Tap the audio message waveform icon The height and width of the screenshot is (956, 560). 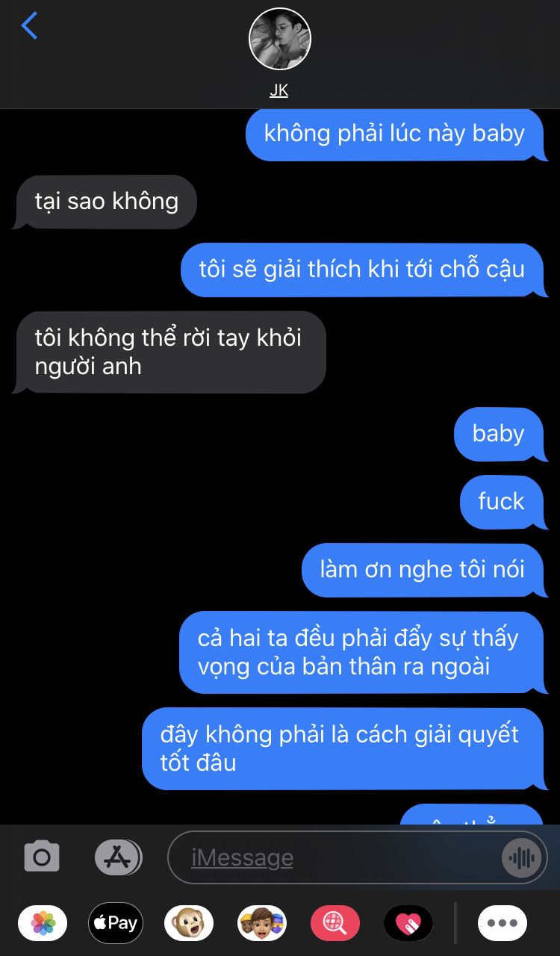520,857
